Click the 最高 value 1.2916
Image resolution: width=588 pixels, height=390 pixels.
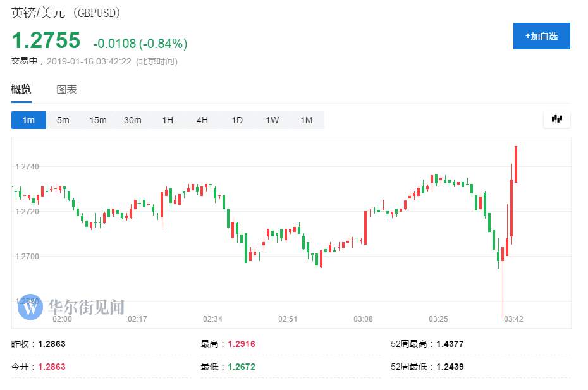(242, 344)
